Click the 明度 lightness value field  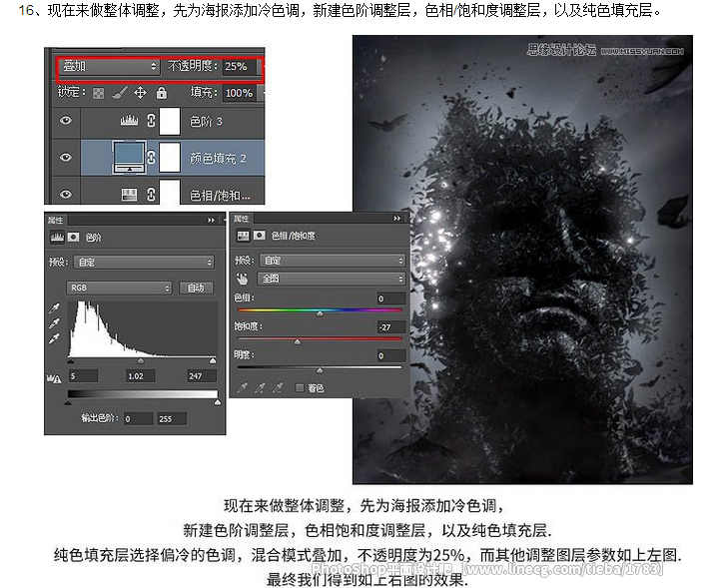391,355
